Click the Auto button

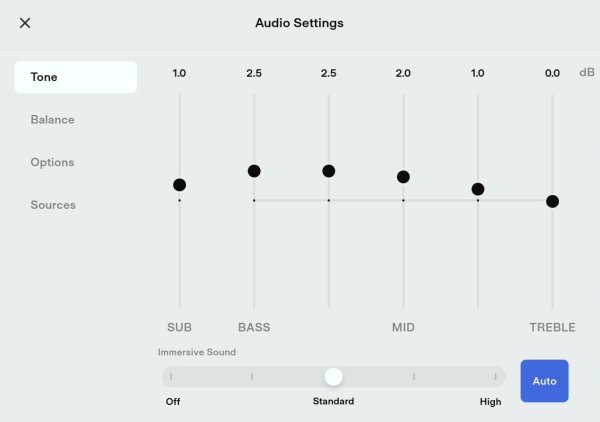tap(544, 381)
